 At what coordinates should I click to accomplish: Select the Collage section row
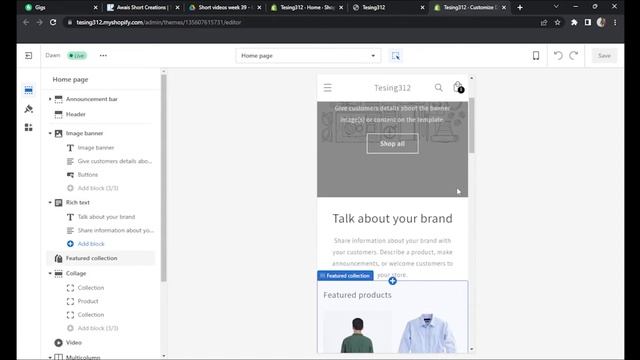pos(76,273)
